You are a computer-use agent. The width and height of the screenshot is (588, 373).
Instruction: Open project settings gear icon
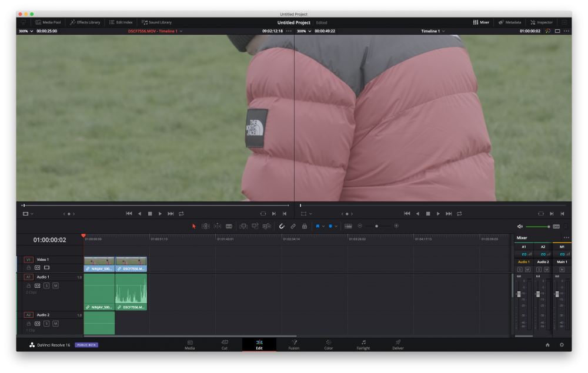coord(562,345)
